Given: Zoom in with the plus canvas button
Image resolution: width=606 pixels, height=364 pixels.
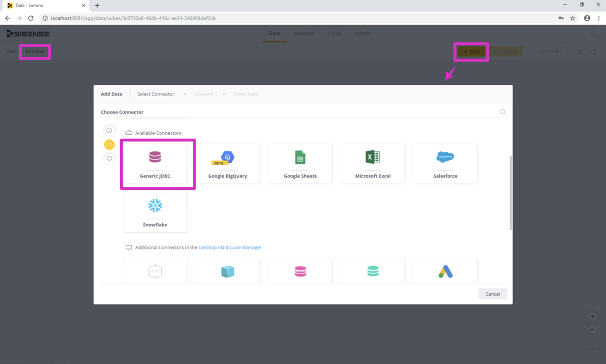Looking at the screenshot, I should tap(593, 317).
